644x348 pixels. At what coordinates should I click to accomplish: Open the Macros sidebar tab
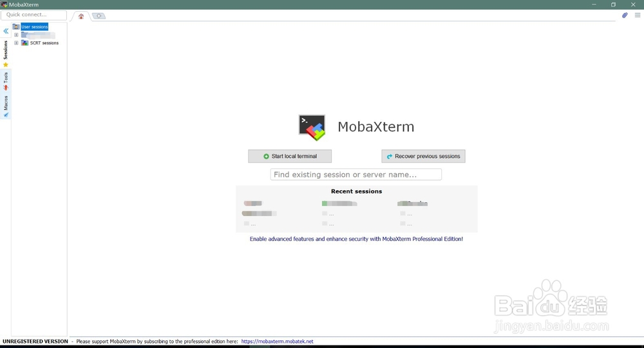5,106
